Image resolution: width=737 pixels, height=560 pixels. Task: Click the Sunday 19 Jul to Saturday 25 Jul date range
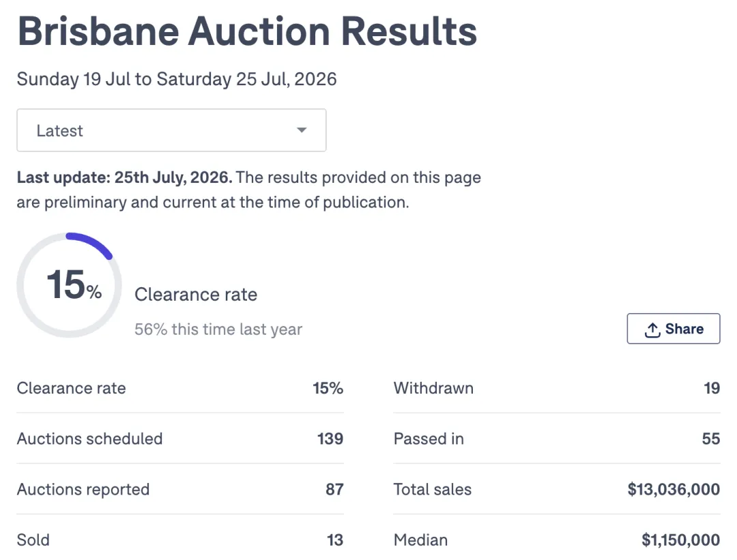click(177, 79)
